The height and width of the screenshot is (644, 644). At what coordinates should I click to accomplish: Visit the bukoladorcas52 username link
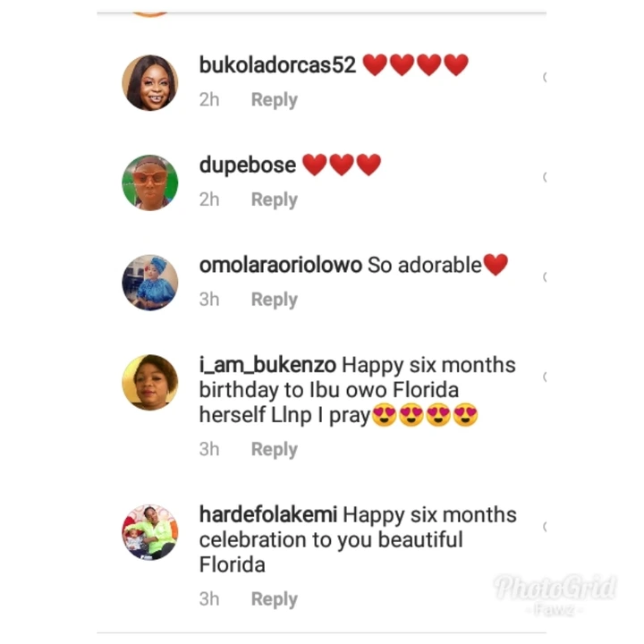tap(277, 65)
